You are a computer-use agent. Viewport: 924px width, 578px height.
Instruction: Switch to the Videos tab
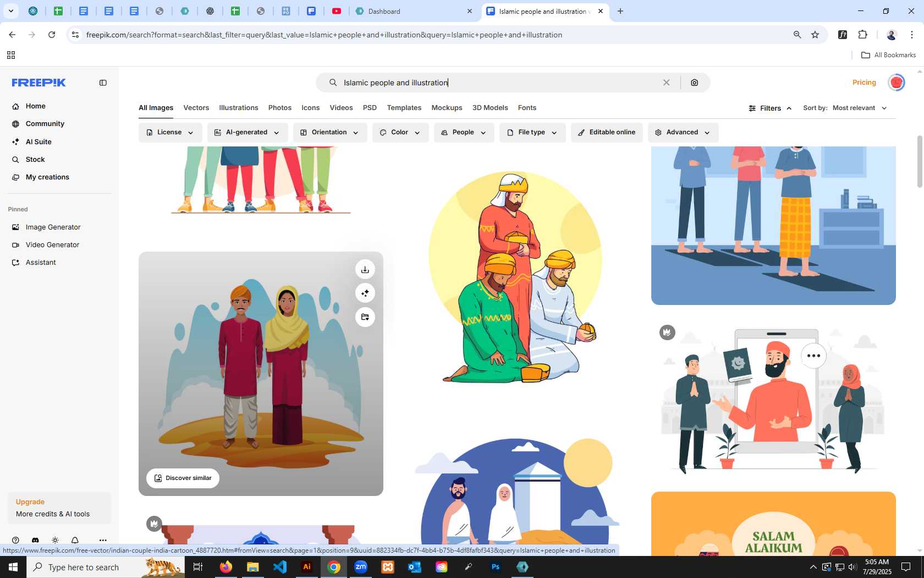click(x=341, y=108)
